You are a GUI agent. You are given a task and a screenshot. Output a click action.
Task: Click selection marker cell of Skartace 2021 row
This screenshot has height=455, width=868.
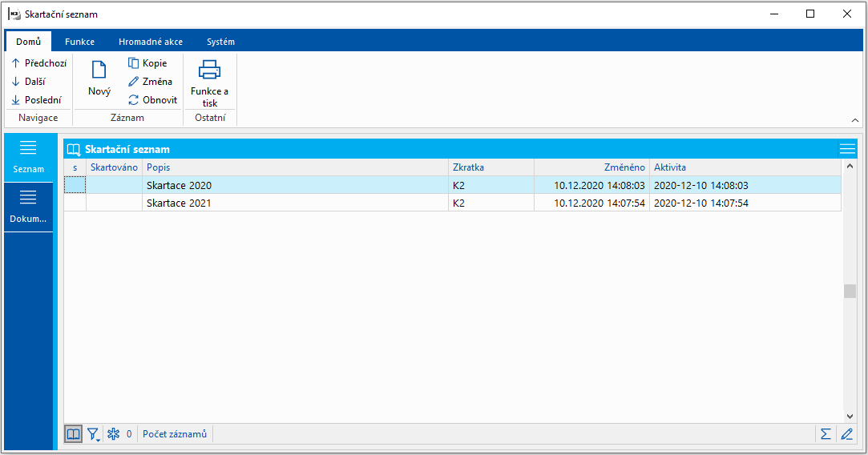pos(75,203)
